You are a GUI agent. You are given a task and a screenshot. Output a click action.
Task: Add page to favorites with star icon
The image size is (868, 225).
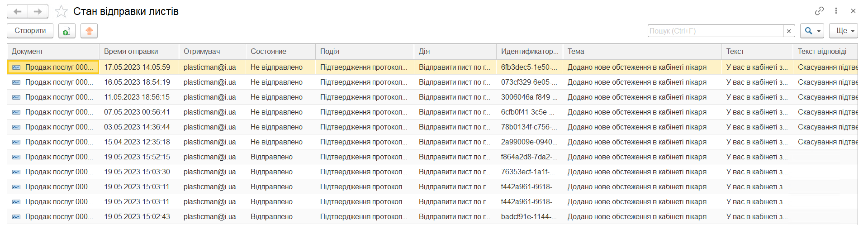(61, 11)
